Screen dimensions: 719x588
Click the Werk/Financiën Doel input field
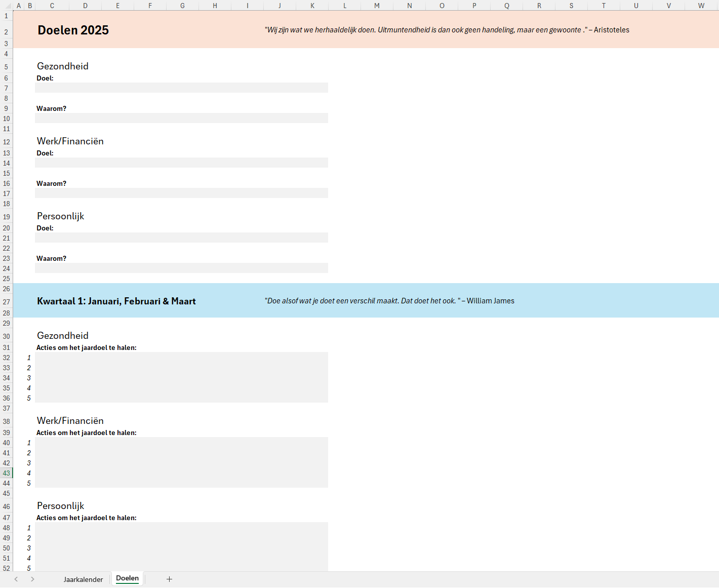click(x=181, y=163)
